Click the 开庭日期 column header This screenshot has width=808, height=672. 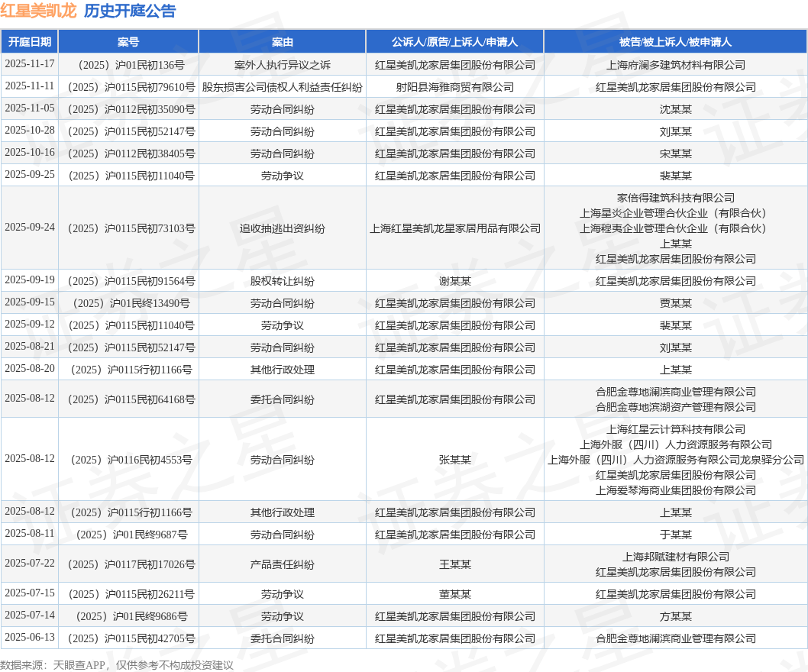coord(29,42)
